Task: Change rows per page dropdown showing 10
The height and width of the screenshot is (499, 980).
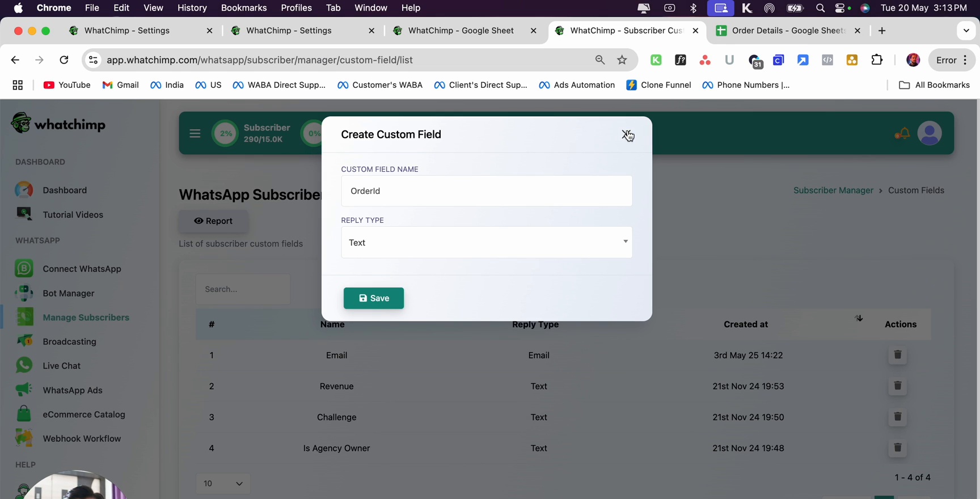Action: point(223,484)
